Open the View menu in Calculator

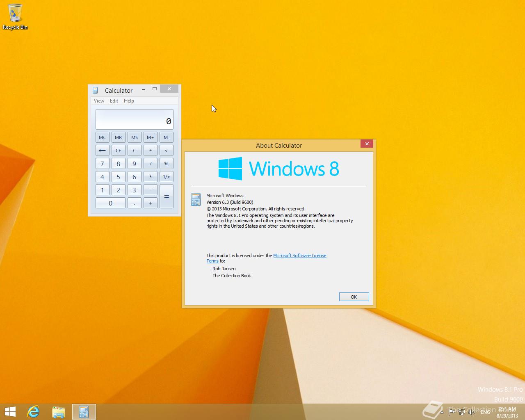[99, 101]
